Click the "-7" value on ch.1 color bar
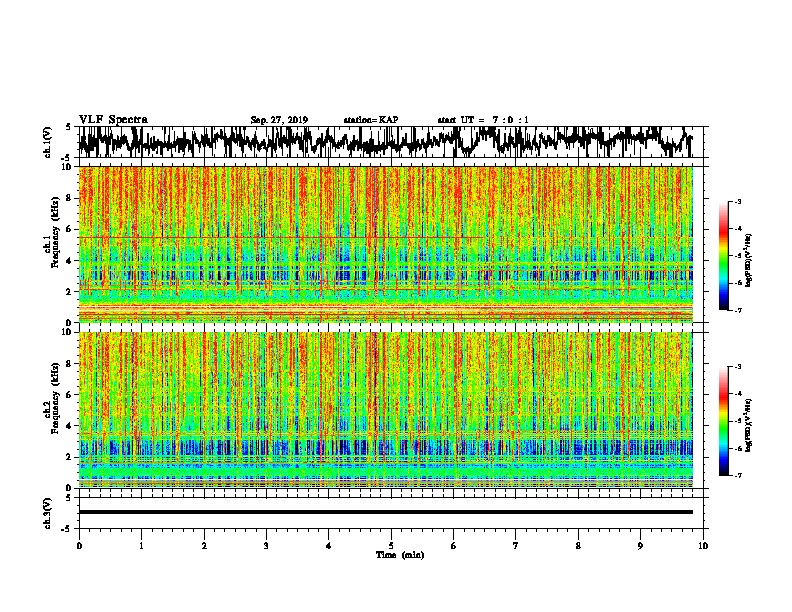 [738, 310]
